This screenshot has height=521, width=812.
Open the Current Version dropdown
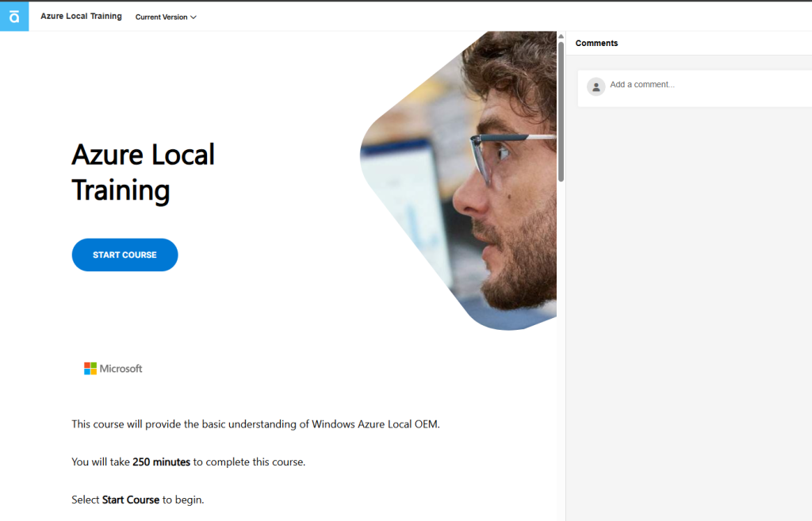pos(166,17)
